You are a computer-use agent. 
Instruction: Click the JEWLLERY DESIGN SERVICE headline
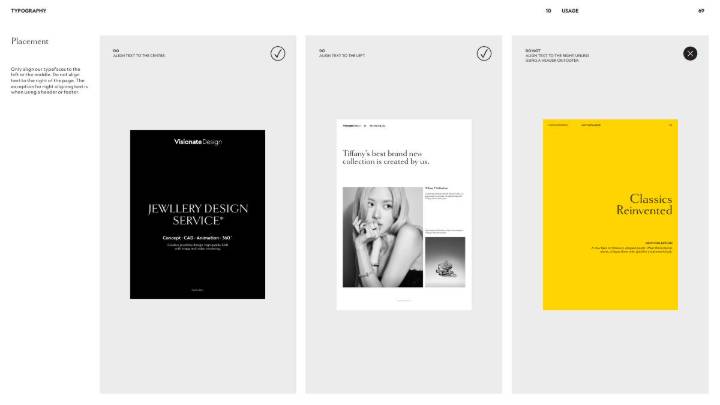[x=198, y=214]
